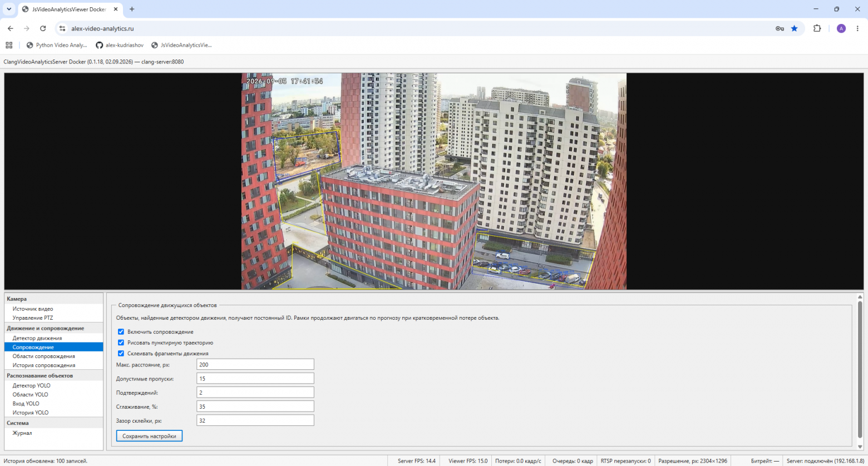The width and height of the screenshot is (868, 466).
Task: Open site information icon in address bar
Action: coord(62,28)
